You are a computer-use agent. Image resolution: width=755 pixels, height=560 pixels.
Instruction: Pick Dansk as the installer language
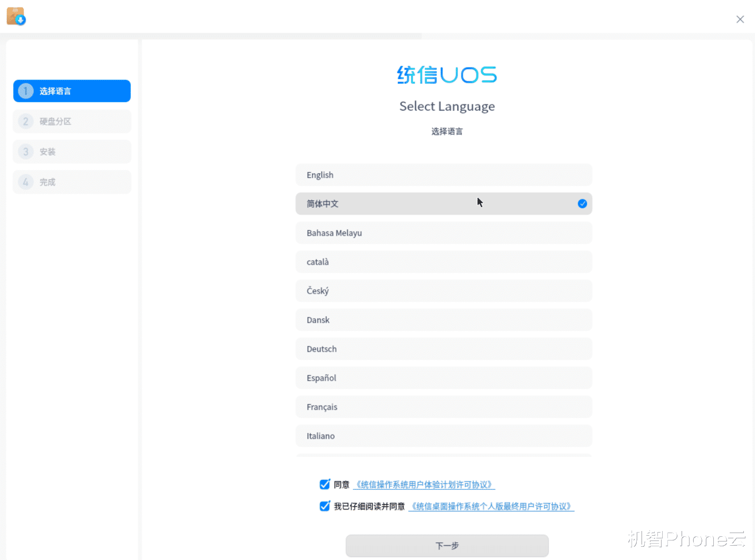pyautogui.click(x=444, y=320)
